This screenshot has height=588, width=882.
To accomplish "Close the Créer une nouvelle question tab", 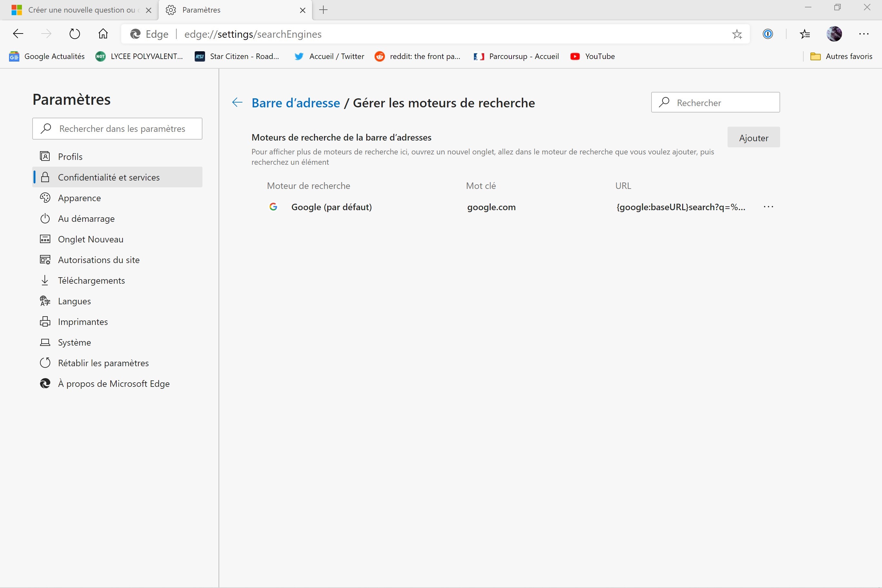I will (149, 10).
